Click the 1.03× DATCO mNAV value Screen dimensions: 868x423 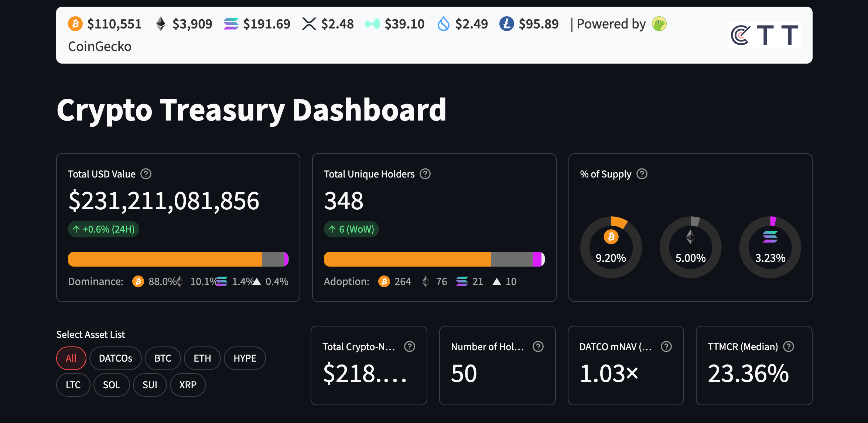pos(609,373)
